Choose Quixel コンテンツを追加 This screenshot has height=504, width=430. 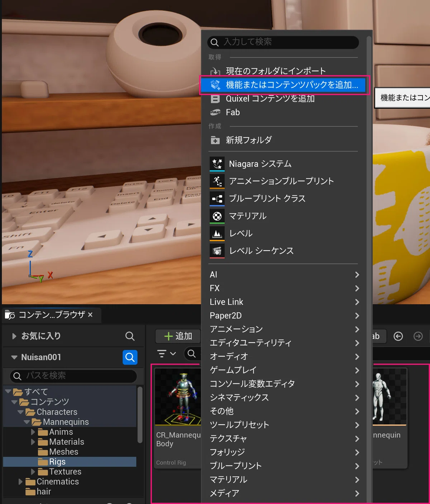coord(283,99)
